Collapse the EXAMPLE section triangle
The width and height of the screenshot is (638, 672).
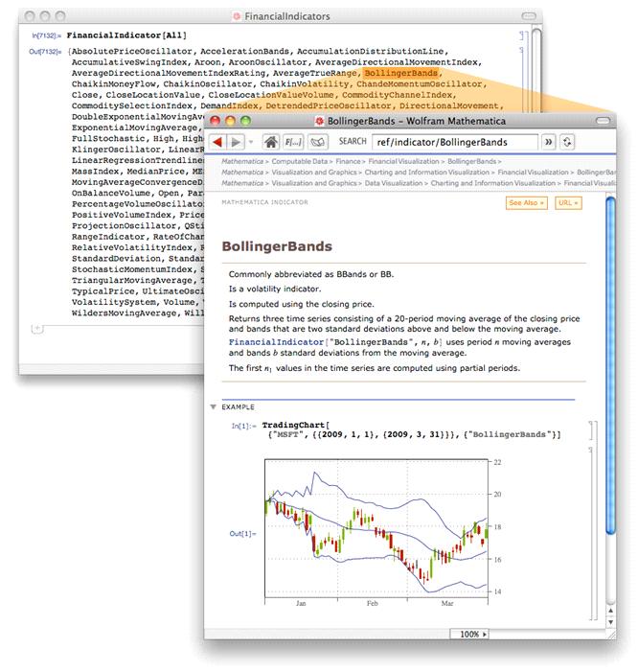coord(214,406)
